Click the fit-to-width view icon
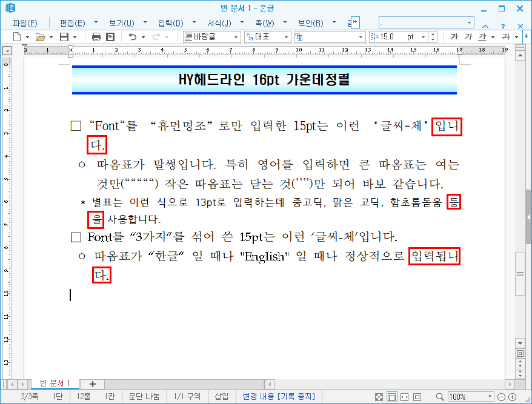 404,397
